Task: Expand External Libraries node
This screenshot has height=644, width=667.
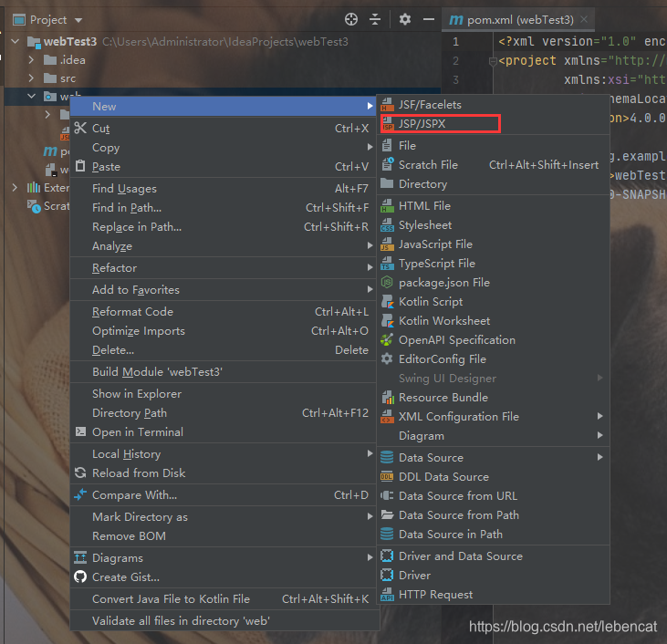Action: tap(15, 187)
